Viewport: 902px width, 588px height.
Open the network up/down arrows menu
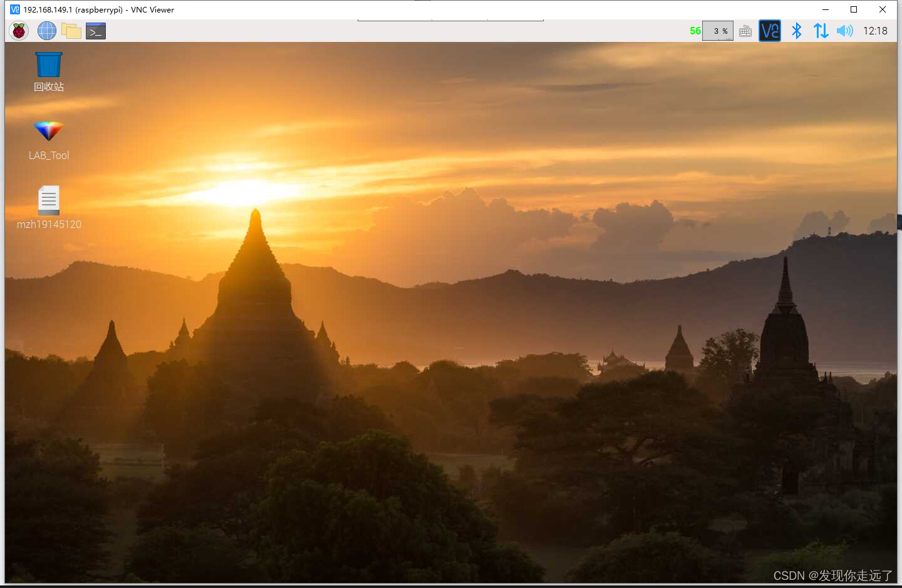pyautogui.click(x=821, y=31)
